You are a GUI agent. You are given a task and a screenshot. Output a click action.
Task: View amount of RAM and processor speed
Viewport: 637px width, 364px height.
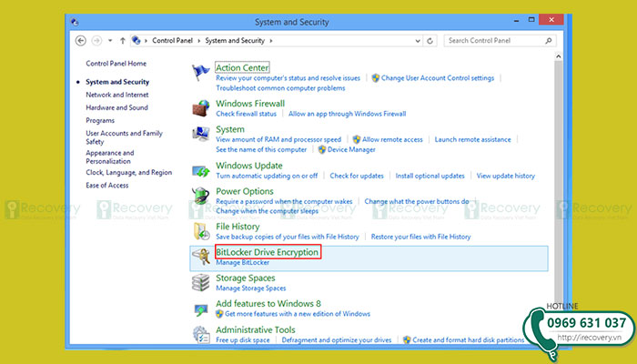click(278, 139)
